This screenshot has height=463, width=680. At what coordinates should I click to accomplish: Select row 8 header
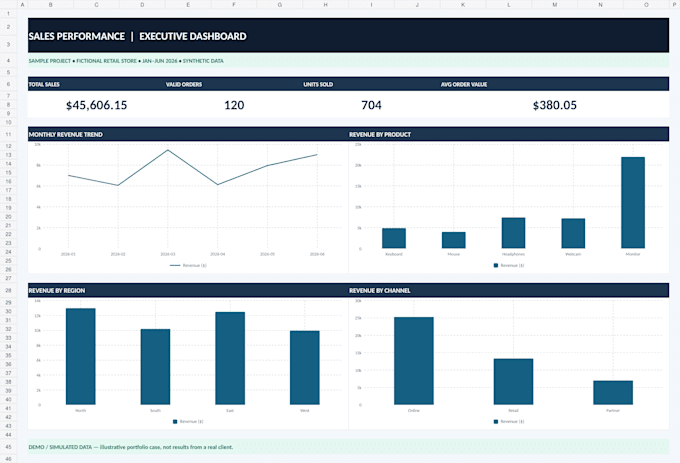click(x=8, y=104)
